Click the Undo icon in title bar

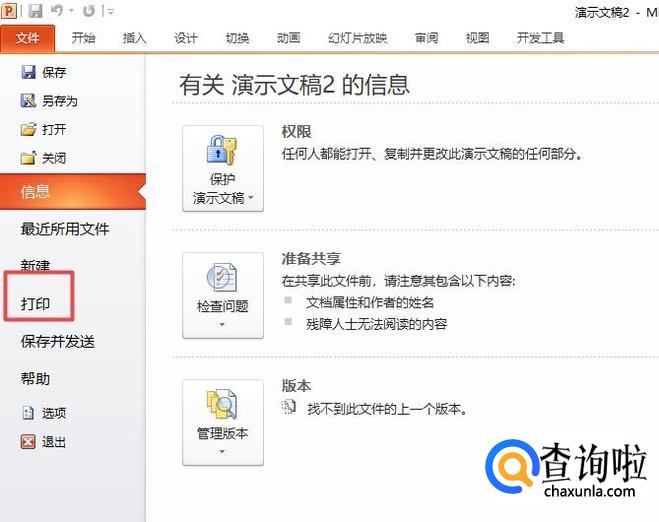click(x=57, y=11)
